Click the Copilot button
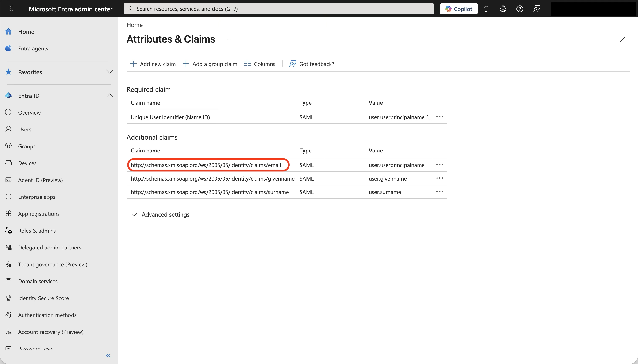Screen dimensions: 638x364 pos(459,9)
